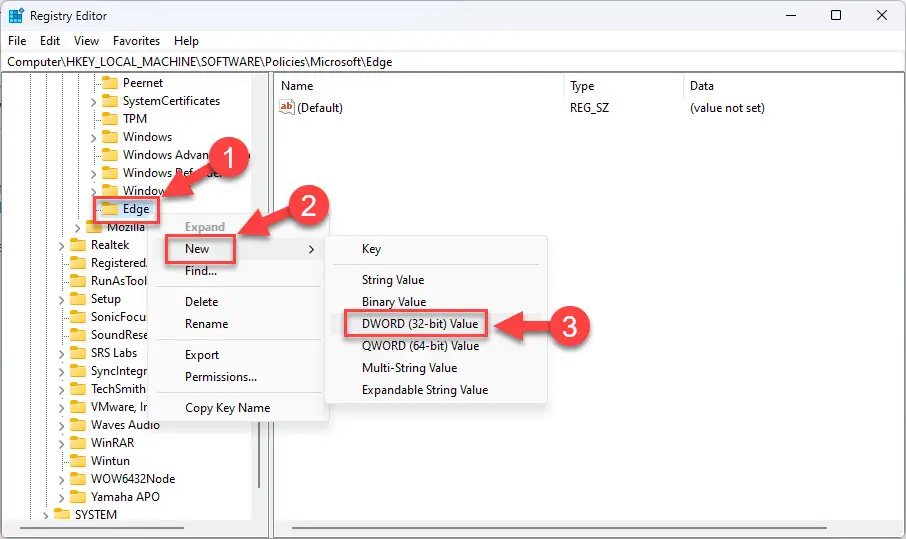
Task: Click the WOW6432Node folder icon
Action: click(x=78, y=478)
